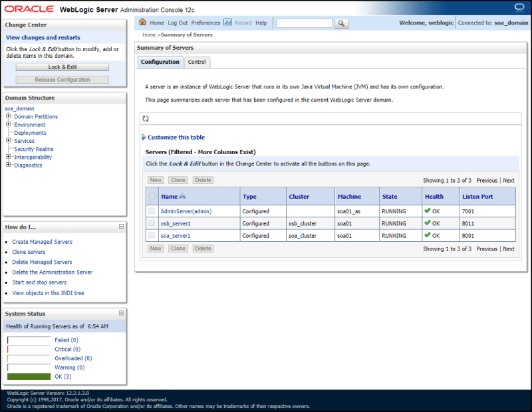The height and width of the screenshot is (412, 532).
Task: Click the magnifier search icon
Action: point(342,23)
